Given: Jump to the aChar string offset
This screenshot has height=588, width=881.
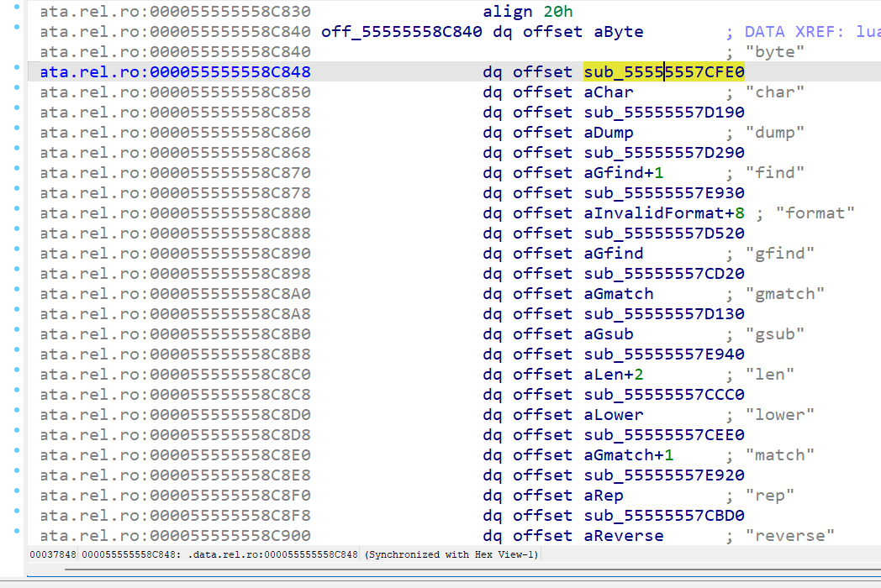Looking at the screenshot, I should [x=609, y=92].
